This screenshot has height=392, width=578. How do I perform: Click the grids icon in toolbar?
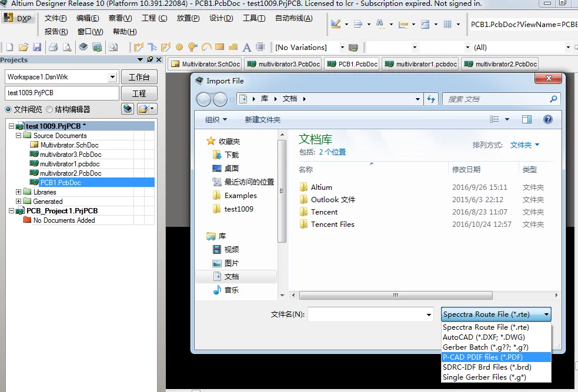[x=447, y=24]
